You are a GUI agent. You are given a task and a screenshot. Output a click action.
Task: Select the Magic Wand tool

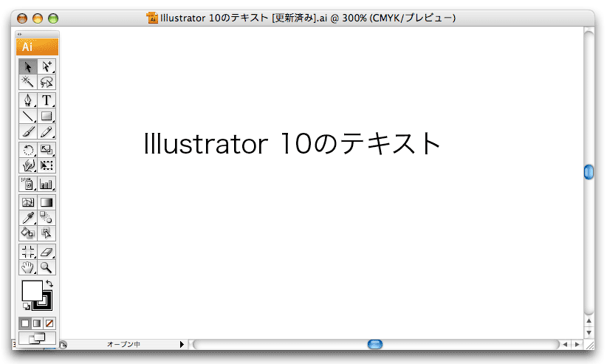tap(28, 82)
